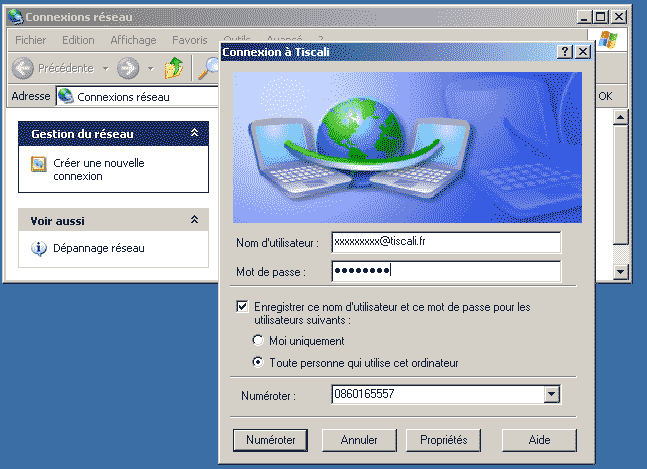Open the Précédente history dropdown arrow
Screen dimensions: 647x469
pos(106,68)
